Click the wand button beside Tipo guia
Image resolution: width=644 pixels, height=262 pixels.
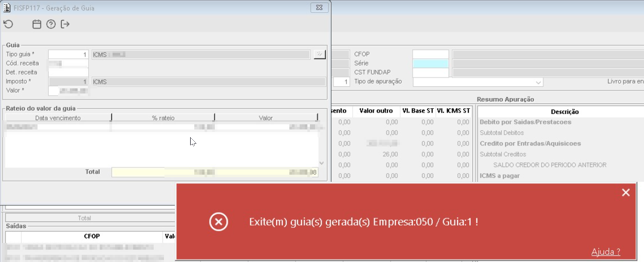[320, 54]
